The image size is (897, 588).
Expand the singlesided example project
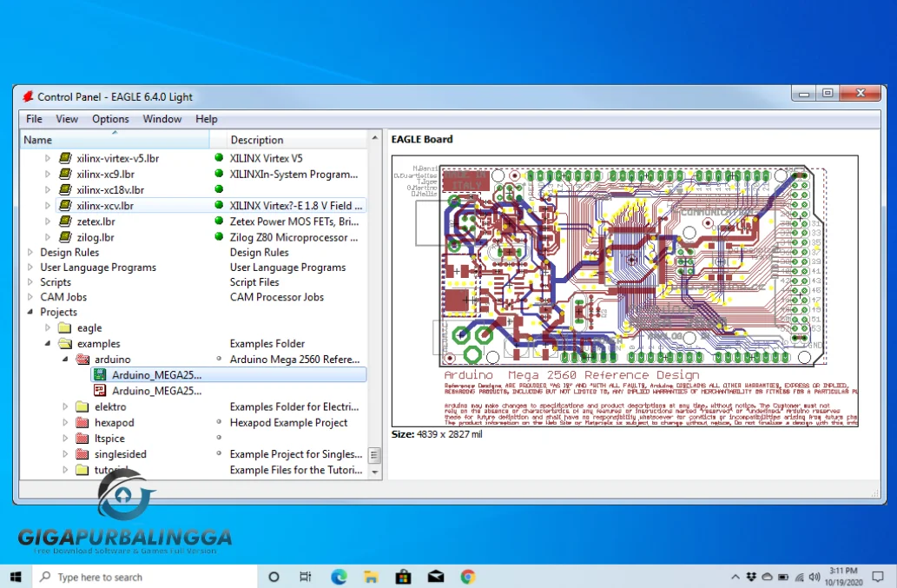coord(64,454)
